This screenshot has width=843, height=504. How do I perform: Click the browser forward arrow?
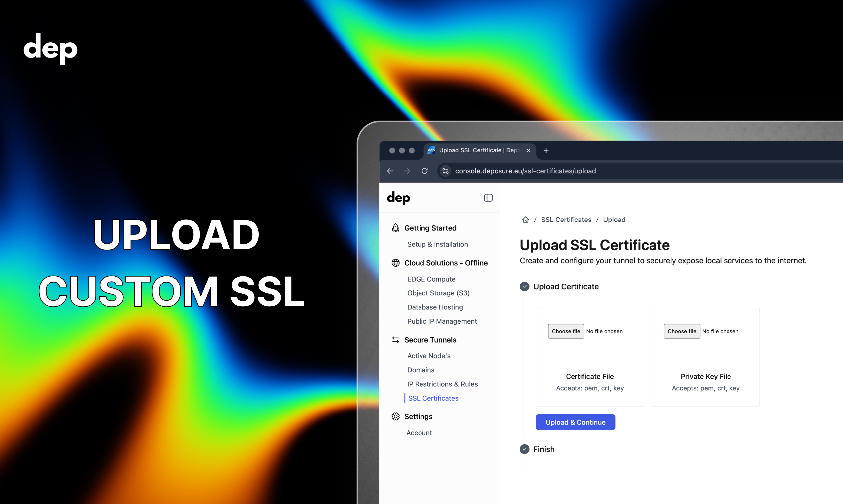click(407, 171)
